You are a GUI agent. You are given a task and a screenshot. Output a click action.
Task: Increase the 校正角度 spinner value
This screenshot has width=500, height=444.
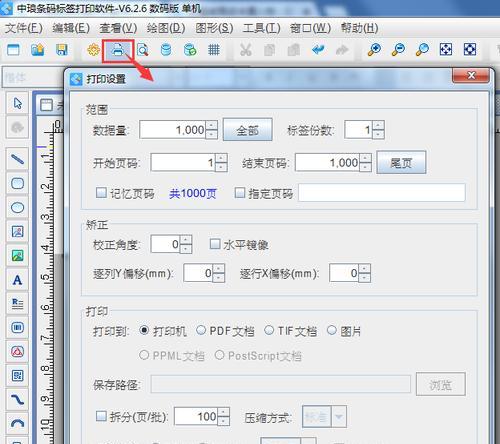click(x=186, y=240)
